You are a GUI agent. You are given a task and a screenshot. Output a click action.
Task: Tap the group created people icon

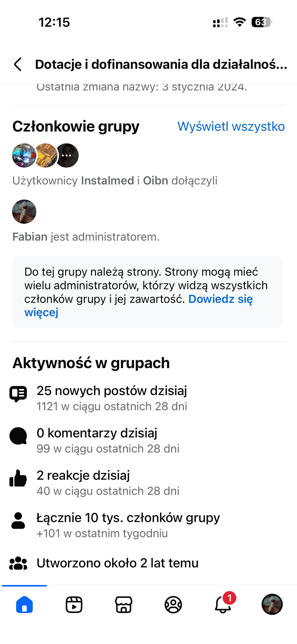click(x=18, y=563)
